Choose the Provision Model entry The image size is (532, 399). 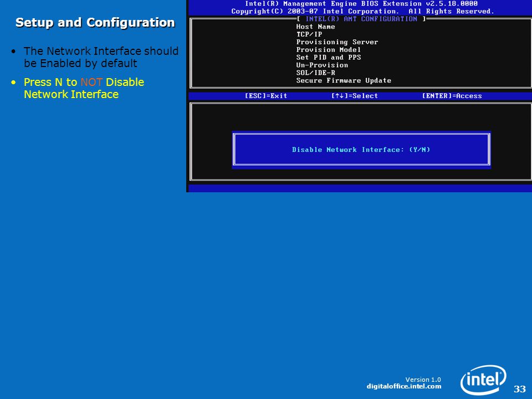pos(328,49)
